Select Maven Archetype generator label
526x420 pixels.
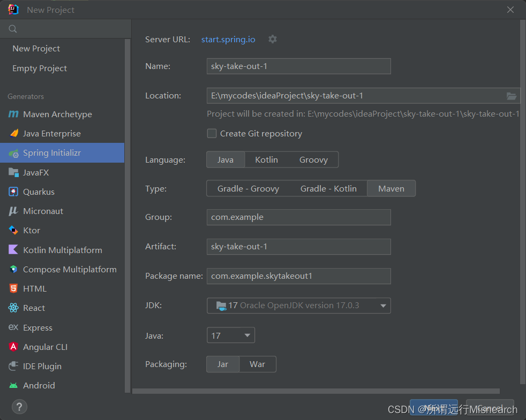click(x=57, y=114)
